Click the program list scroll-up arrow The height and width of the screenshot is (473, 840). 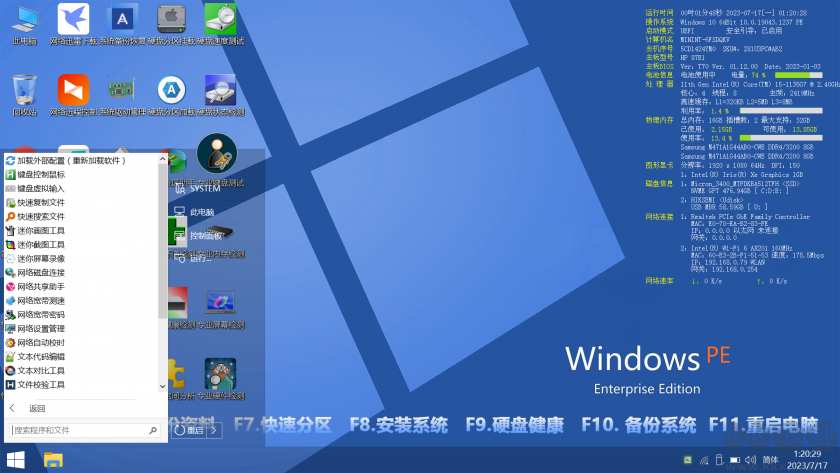162,159
